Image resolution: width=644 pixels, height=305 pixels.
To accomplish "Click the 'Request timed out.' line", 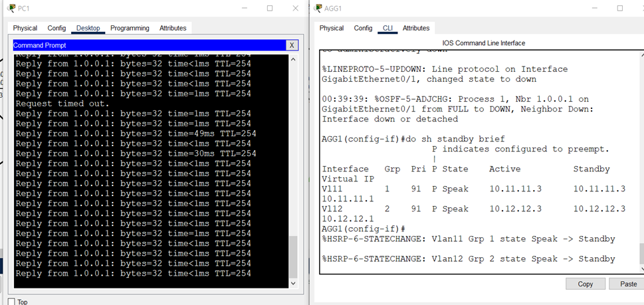I will pyautogui.click(x=62, y=104).
